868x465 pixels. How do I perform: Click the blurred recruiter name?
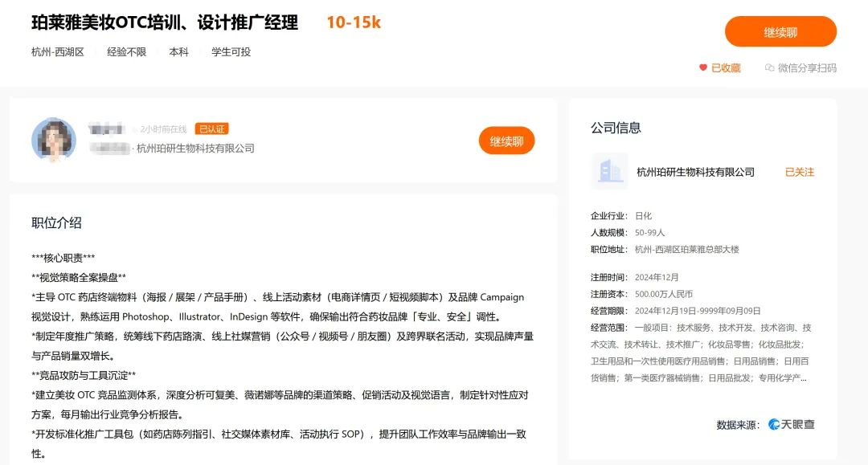pos(106,128)
